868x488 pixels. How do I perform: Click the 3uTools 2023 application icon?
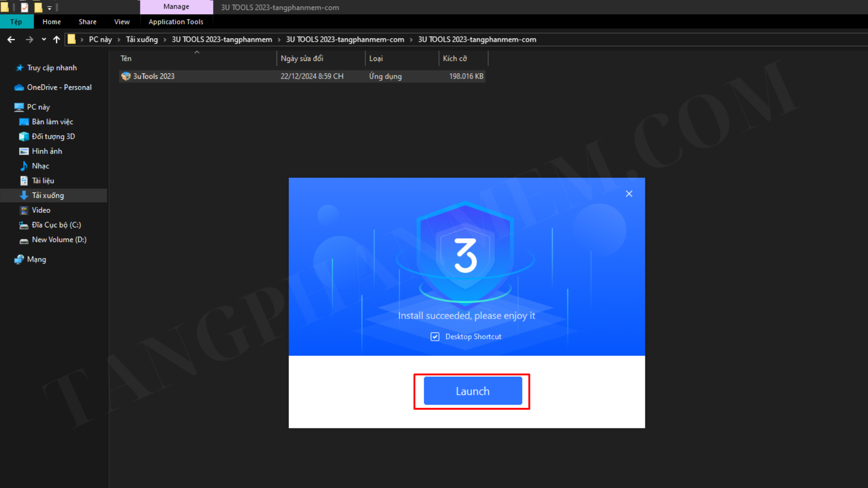click(x=126, y=76)
